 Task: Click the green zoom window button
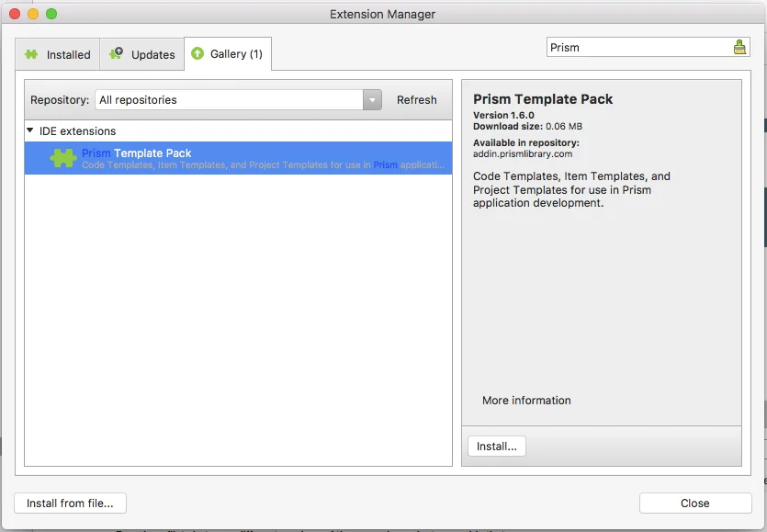(x=51, y=14)
